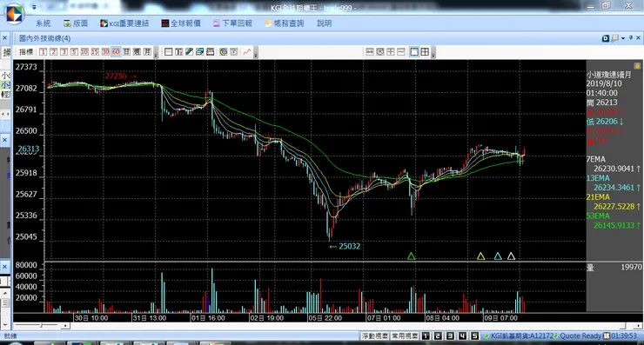Click the zoom-out minus chart icon

click(x=401, y=51)
